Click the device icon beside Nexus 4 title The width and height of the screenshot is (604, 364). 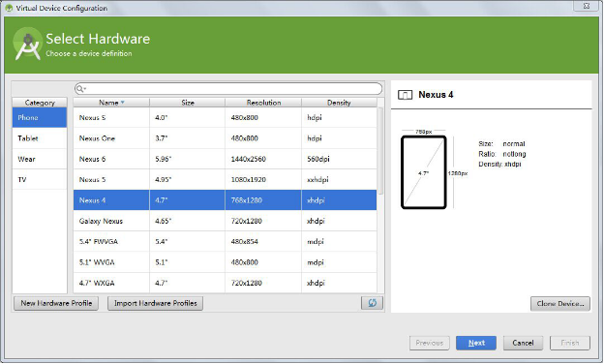(405, 95)
